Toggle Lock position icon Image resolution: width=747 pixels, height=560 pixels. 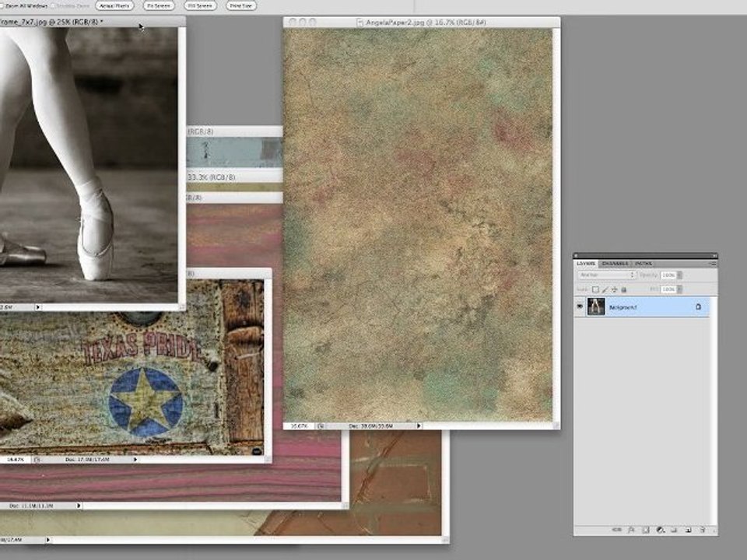coord(615,289)
